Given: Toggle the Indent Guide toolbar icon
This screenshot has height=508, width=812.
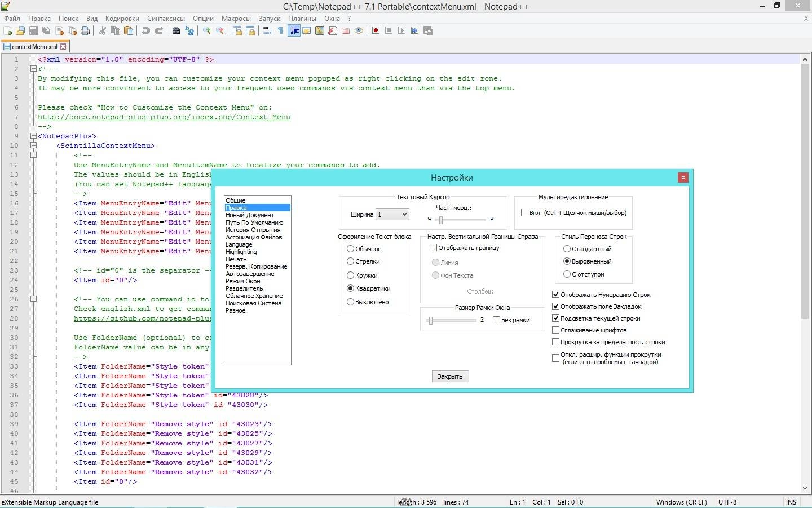Looking at the screenshot, I should pos(294,30).
